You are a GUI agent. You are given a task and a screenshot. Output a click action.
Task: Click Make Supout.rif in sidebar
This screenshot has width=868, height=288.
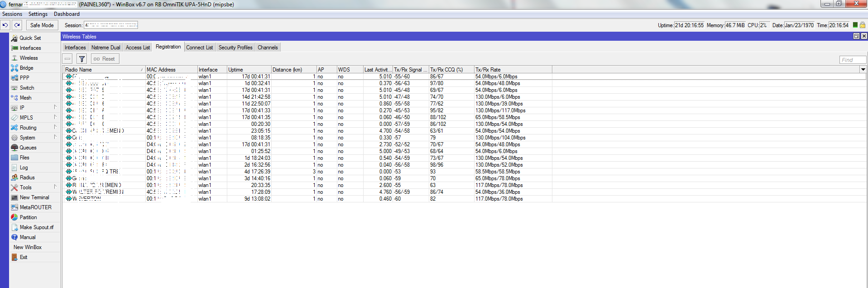point(36,227)
